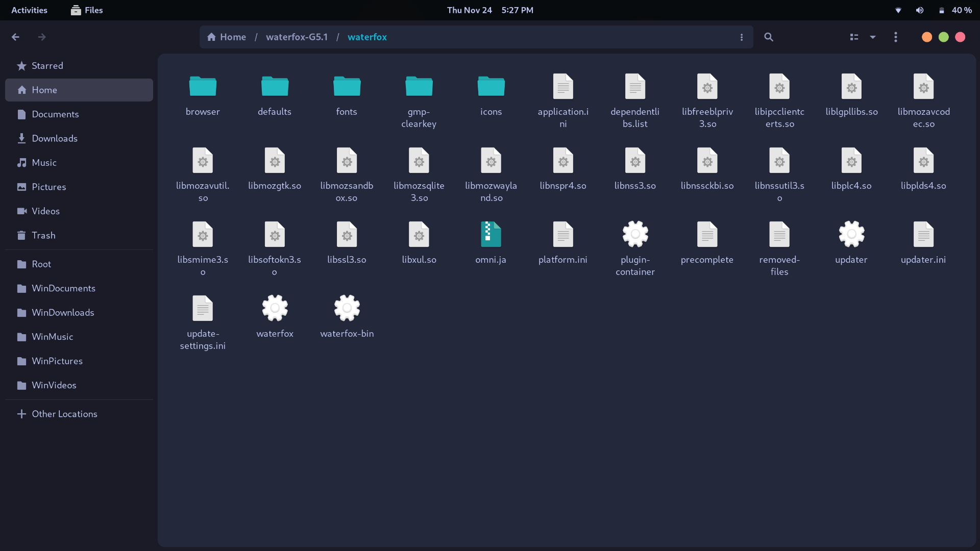This screenshot has width=980, height=551.
Task: Open the Downloads folder in the sidebar
Action: pos(54,138)
